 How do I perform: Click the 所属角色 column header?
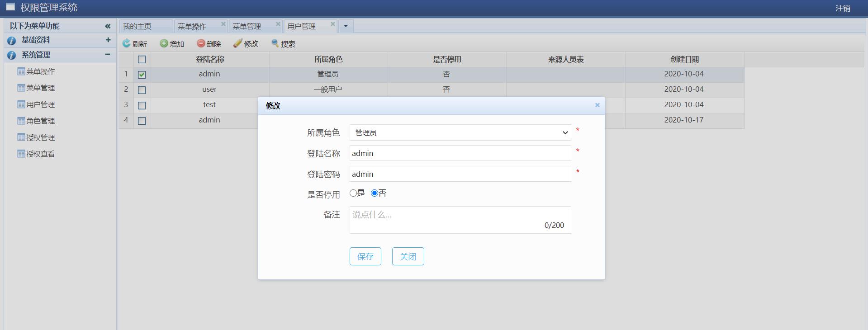(328, 59)
